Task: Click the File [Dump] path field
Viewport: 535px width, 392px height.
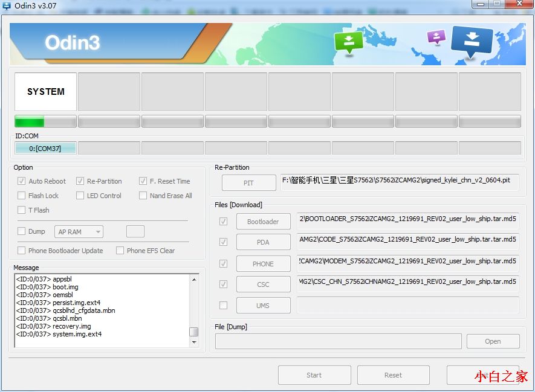Action: click(338, 341)
